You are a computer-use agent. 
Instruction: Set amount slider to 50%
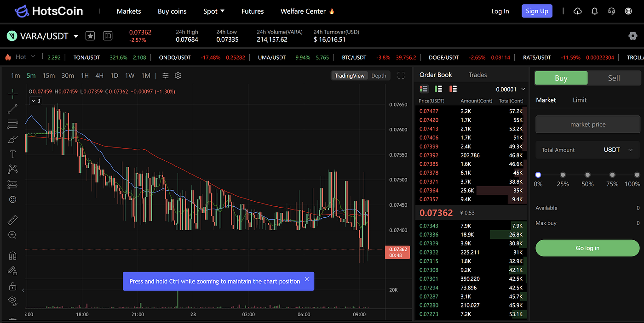tap(587, 175)
